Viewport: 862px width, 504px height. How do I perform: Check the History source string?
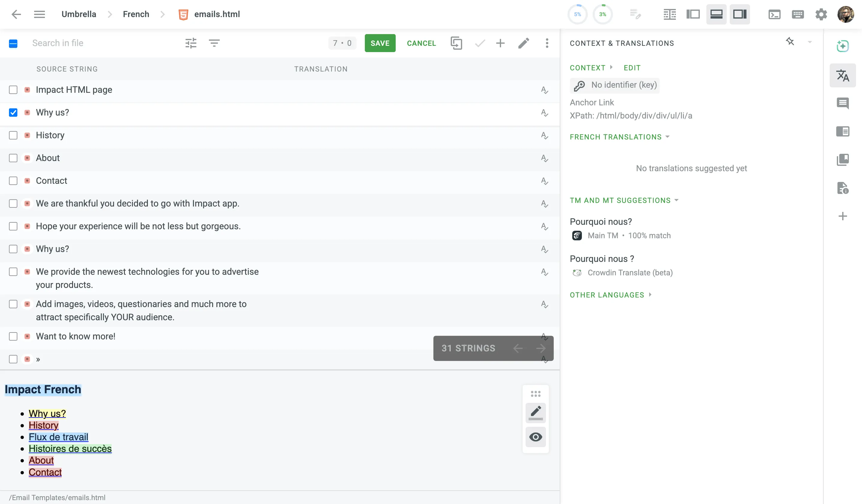pyautogui.click(x=13, y=135)
